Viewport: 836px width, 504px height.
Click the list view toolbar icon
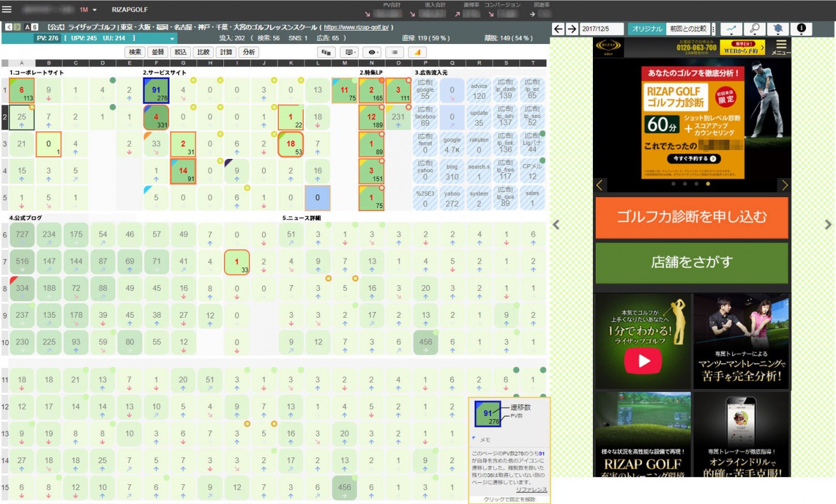pos(395,52)
